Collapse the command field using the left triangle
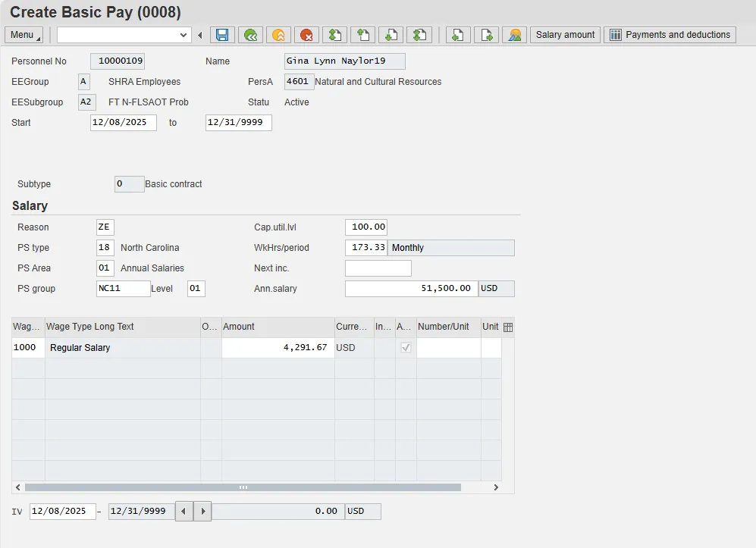Viewport: 756px width, 548px height. point(200,35)
